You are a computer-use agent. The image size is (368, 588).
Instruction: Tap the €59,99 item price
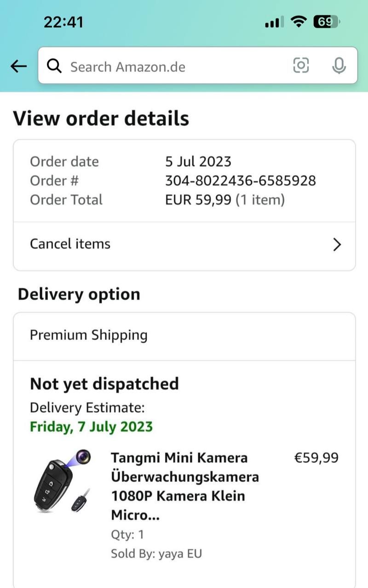[316, 458]
